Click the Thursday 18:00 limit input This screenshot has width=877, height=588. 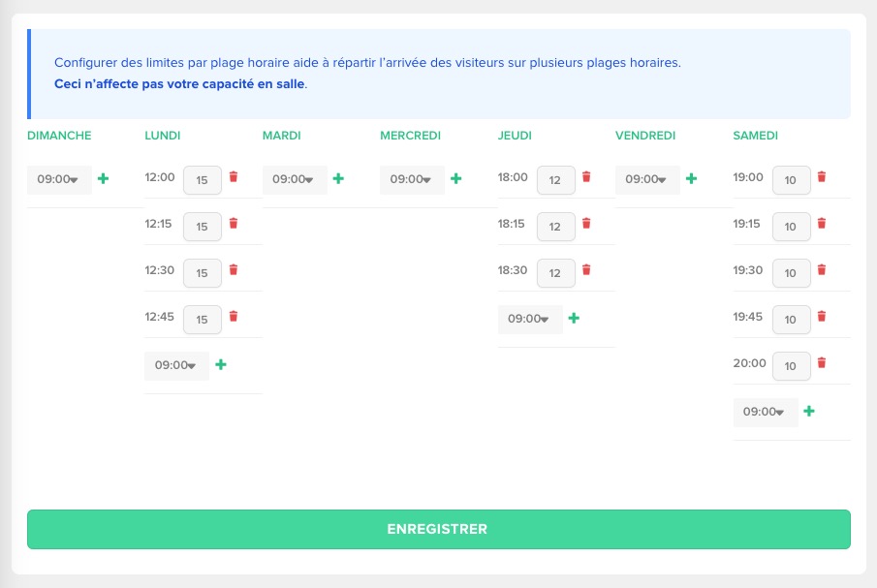pyautogui.click(x=555, y=179)
